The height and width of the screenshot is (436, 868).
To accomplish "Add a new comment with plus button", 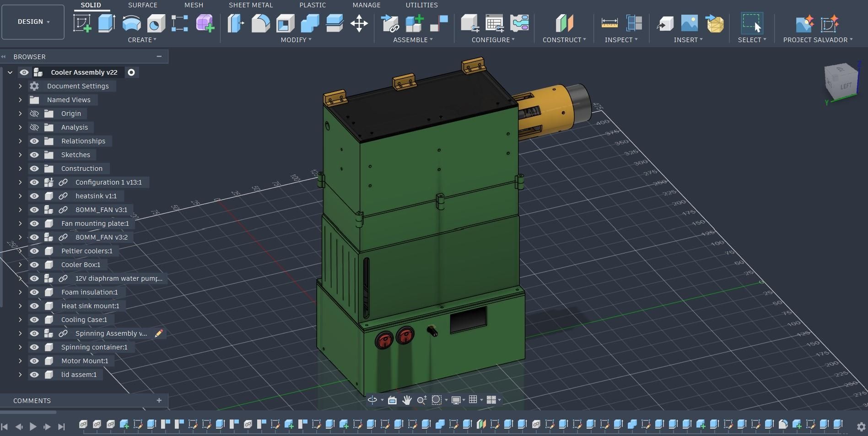I will click(159, 400).
